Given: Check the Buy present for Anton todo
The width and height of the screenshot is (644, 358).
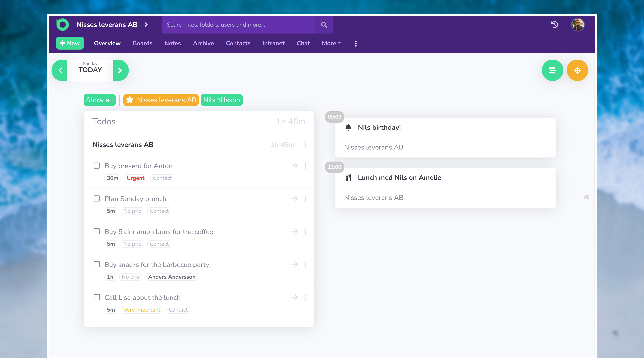Looking at the screenshot, I should tap(97, 166).
